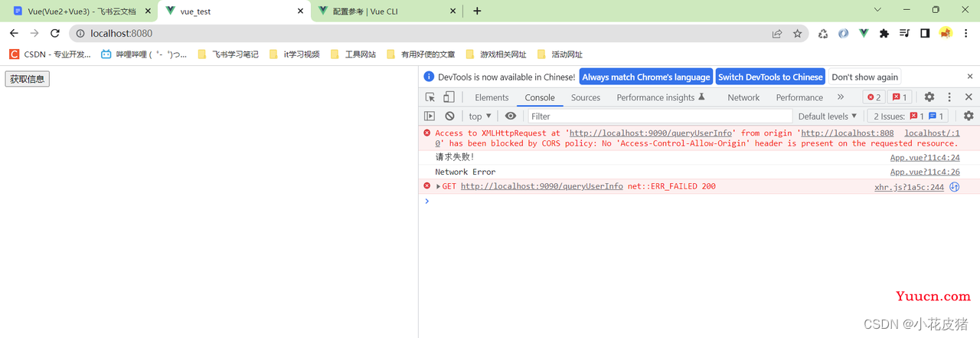
Task: Open the 飞书学习笔记 bookmark folder
Action: [x=228, y=54]
